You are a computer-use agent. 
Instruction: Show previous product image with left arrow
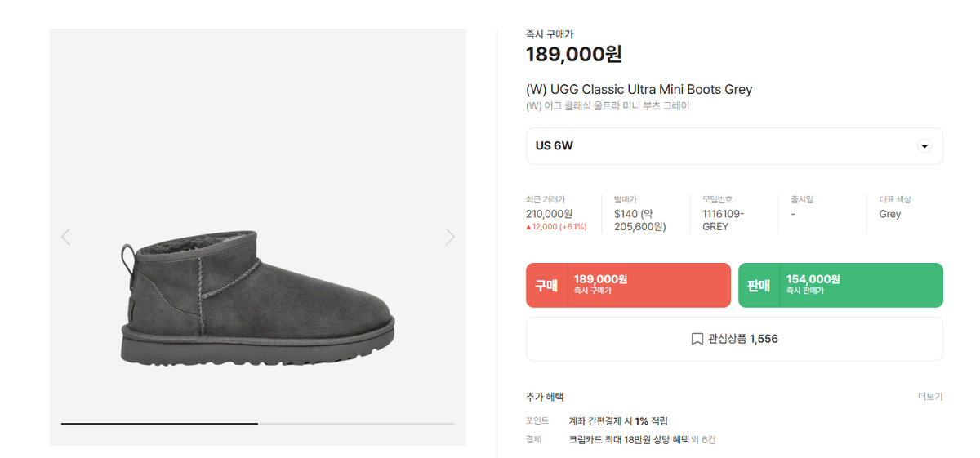point(65,237)
